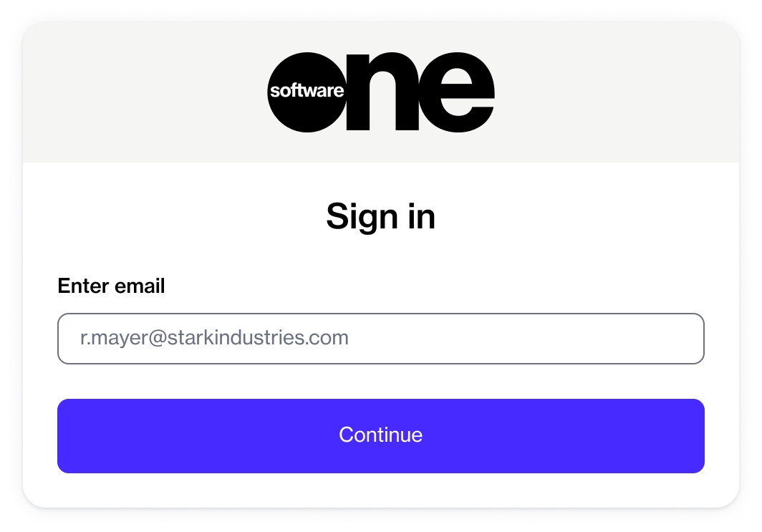Click the large "e" letter of logo
This screenshot has height=532, width=762.
[x=457, y=92]
